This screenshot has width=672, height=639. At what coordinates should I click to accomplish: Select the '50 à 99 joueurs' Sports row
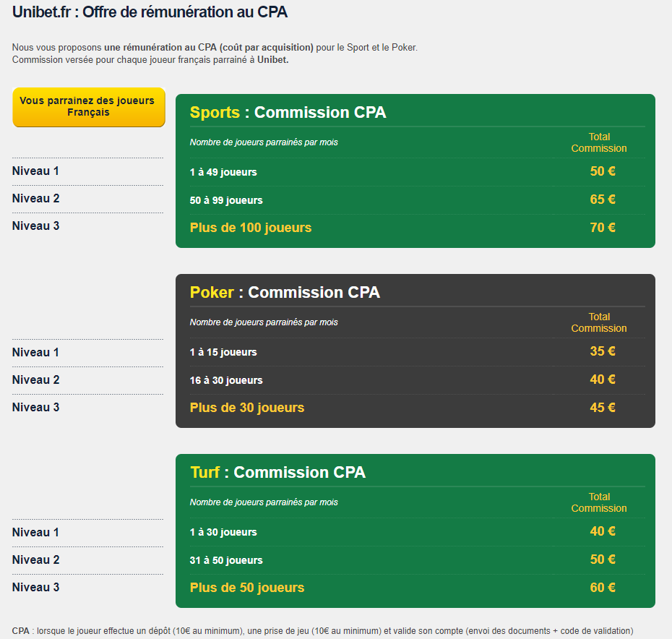pos(226,200)
